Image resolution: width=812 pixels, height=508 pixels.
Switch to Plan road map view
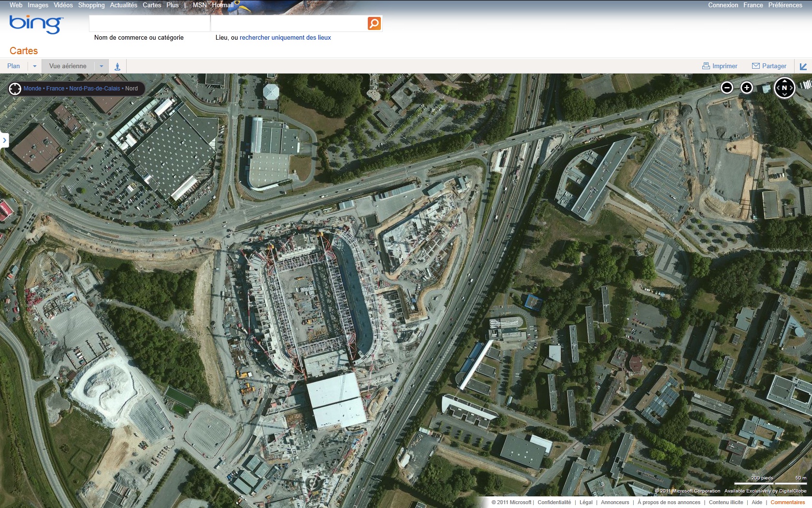pyautogui.click(x=14, y=66)
